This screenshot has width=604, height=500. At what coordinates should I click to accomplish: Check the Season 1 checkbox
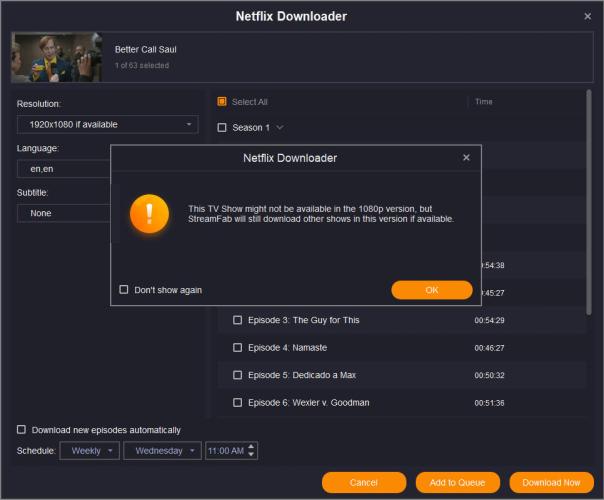coord(222,127)
